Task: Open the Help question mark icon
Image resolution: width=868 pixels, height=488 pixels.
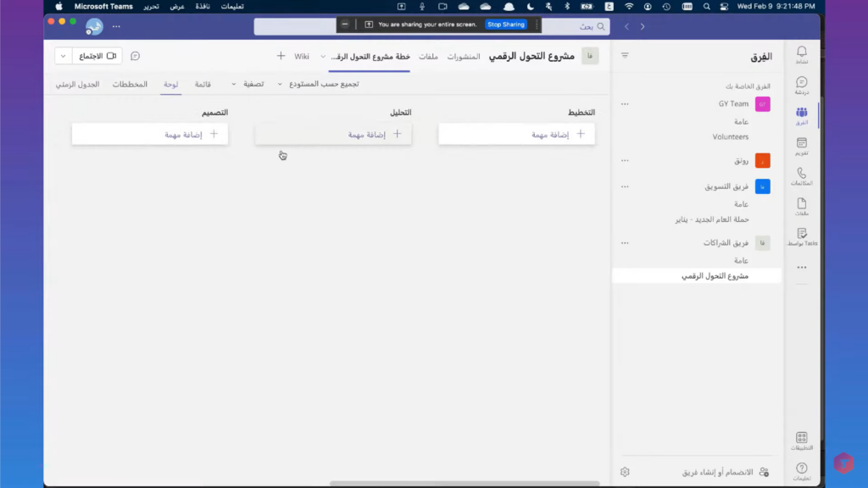Action: pos(802,471)
